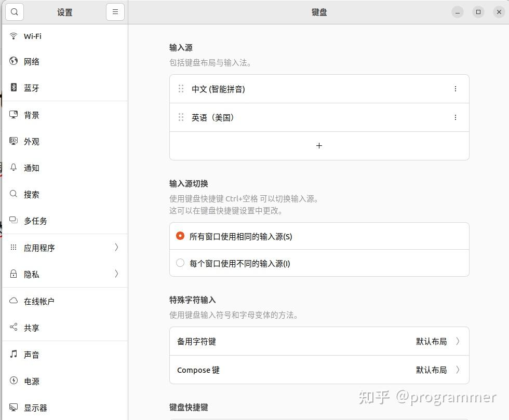Close the Settings window
Viewport: 509px width, 420px height.
click(499, 12)
